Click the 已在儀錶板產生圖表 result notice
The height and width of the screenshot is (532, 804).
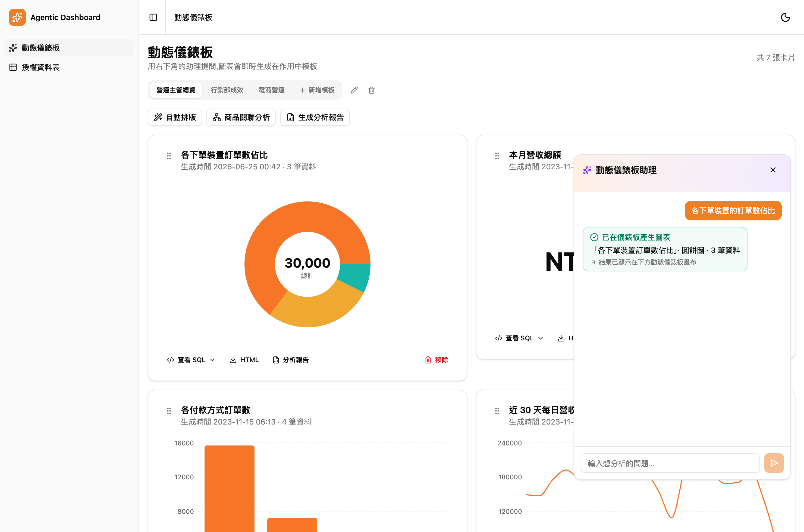(x=665, y=249)
